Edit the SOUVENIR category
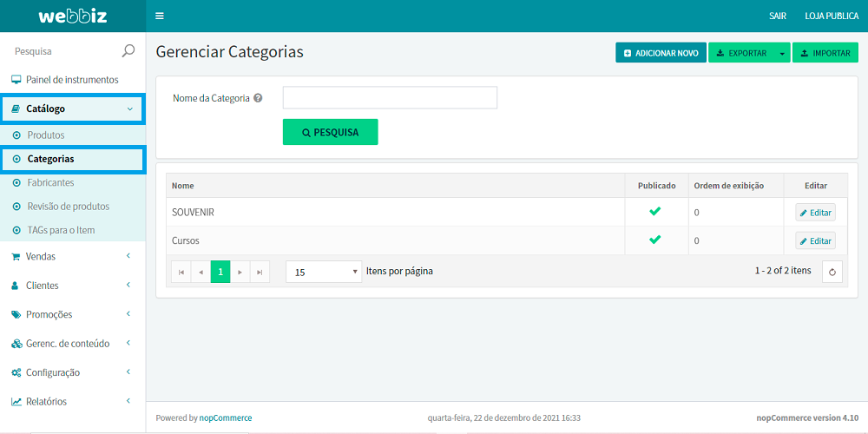The width and height of the screenshot is (868, 434). [x=815, y=213]
